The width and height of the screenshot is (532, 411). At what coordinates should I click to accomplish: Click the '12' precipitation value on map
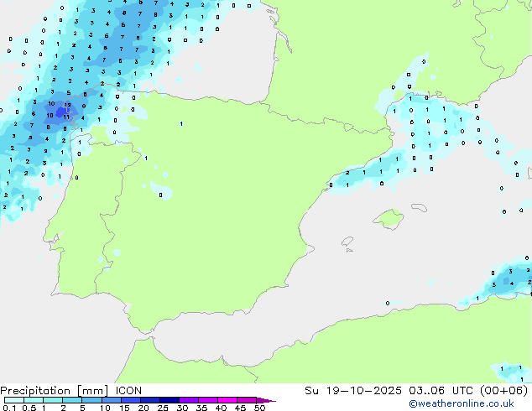(67, 105)
